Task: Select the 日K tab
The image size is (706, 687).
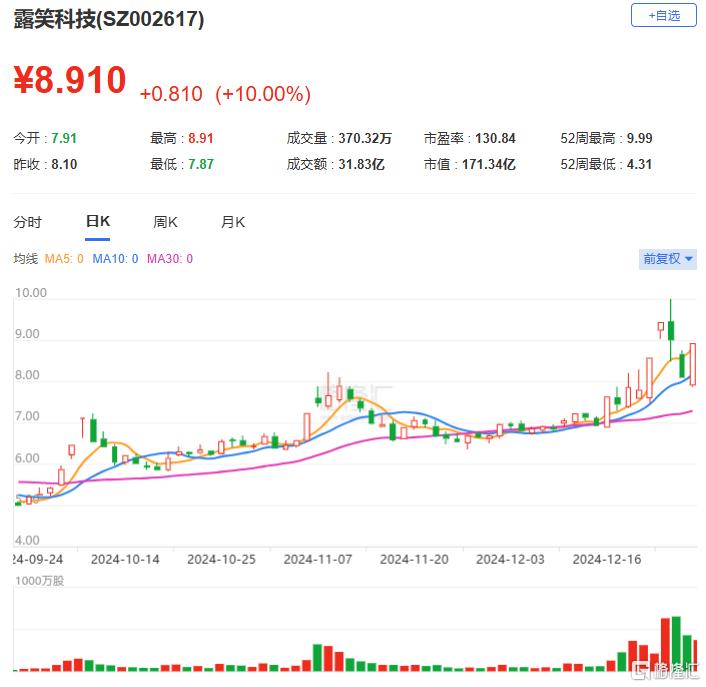Action: [x=98, y=221]
